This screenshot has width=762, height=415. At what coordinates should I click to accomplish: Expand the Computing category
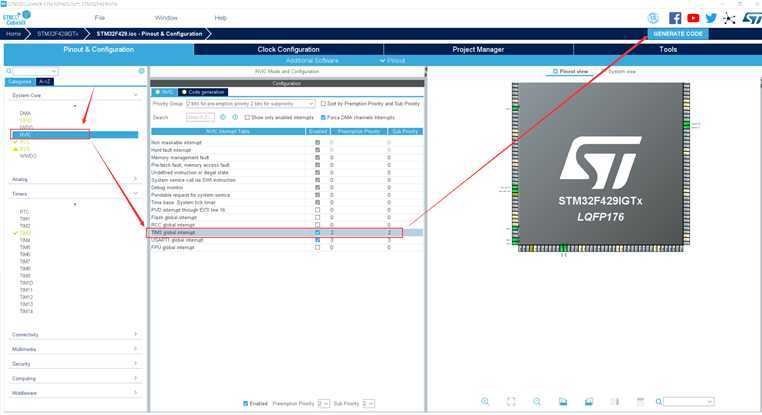click(x=136, y=378)
